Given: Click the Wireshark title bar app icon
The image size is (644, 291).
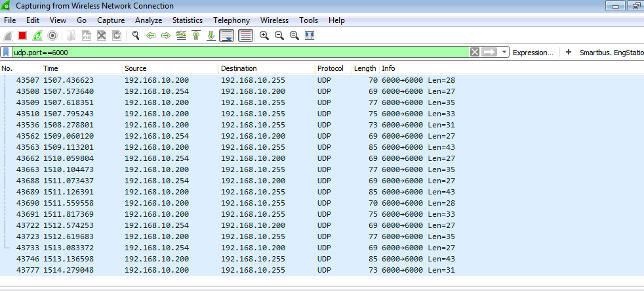Looking at the screenshot, I should (x=6, y=6).
